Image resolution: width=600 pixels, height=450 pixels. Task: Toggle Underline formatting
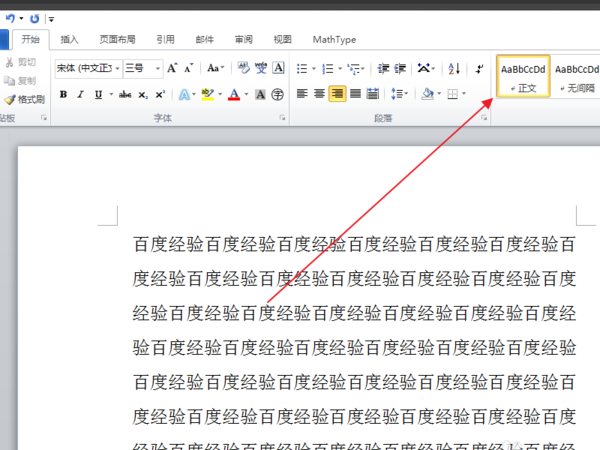(x=98, y=94)
